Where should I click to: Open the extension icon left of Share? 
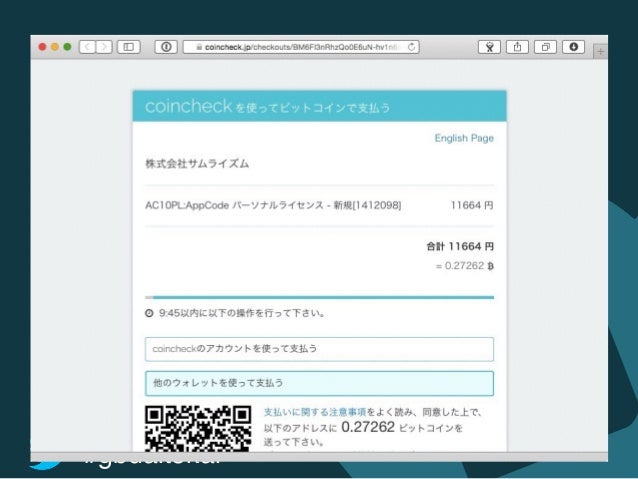489,47
